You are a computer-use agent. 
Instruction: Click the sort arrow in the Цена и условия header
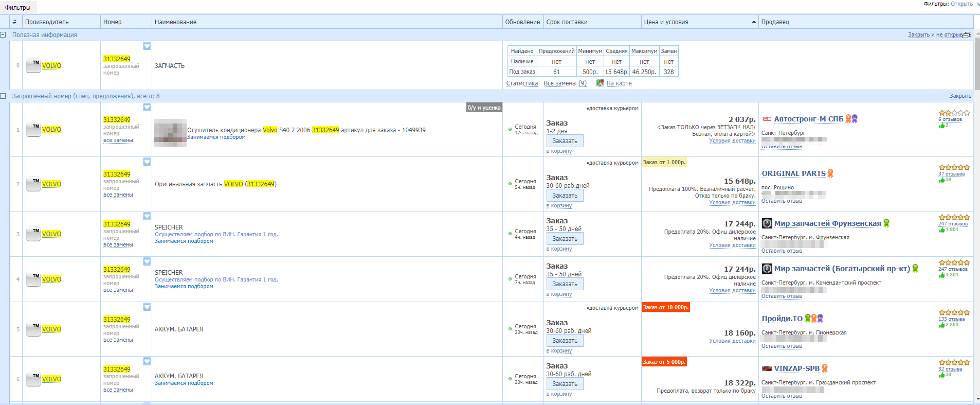click(754, 22)
